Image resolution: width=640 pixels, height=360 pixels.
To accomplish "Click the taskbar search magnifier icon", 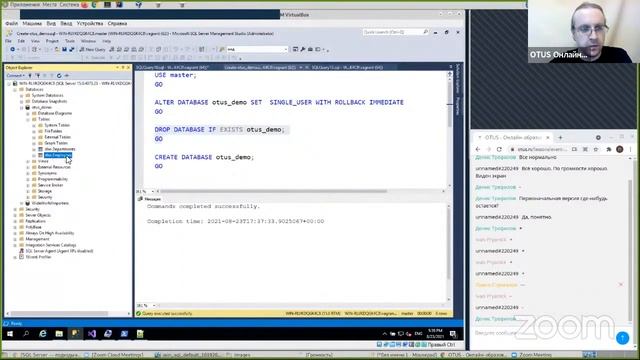I will [x=26, y=334].
